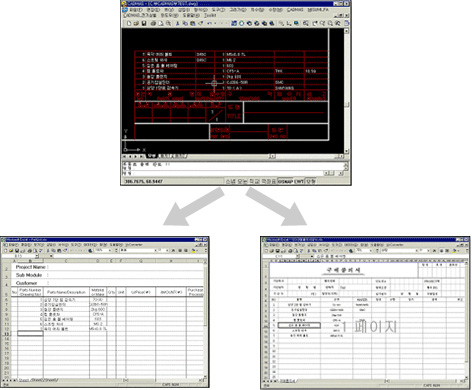Click the Save floppy disk icon in CAD toolbar
Image resolution: width=472 pixels, height=390 pixels.
click(144, 23)
